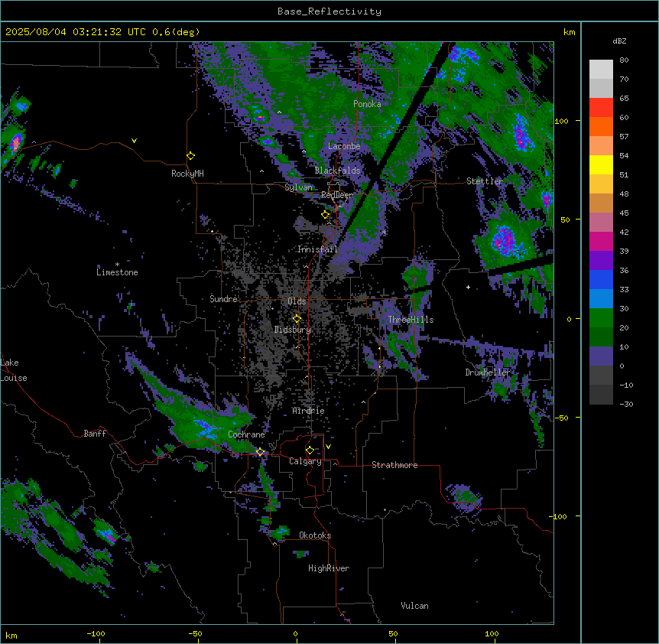Click the yellow diamond marker above Calgary label
The image size is (659, 644).
tap(310, 450)
